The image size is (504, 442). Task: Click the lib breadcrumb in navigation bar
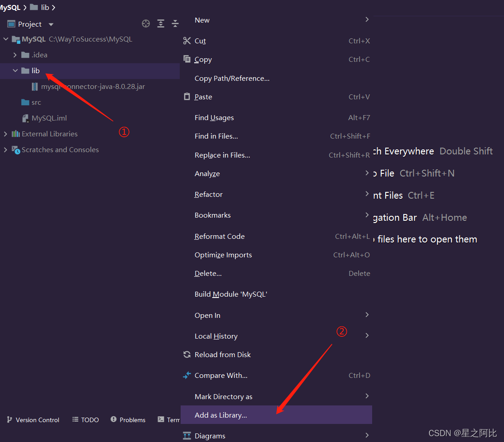pos(40,7)
